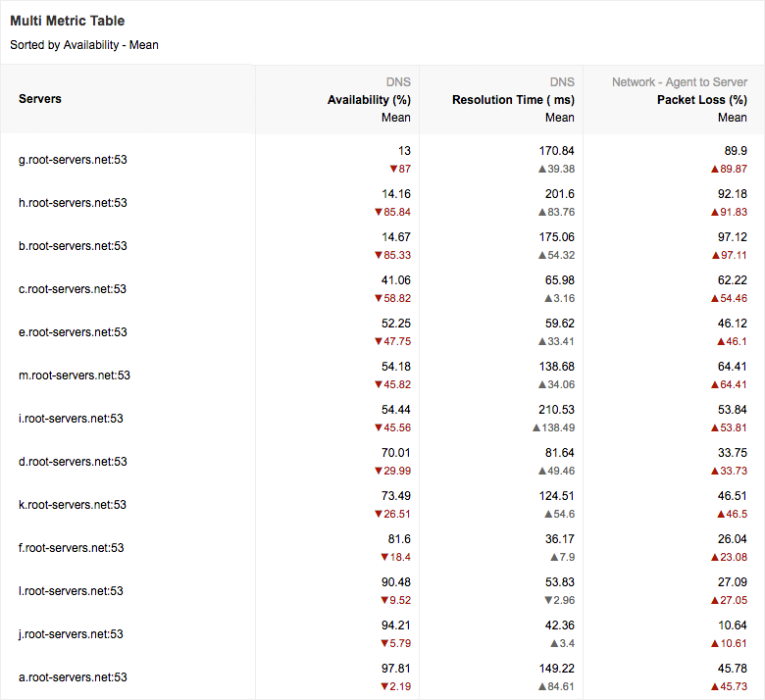
Task: Click the i.root-servers.net:53 server name
Action: point(71,419)
